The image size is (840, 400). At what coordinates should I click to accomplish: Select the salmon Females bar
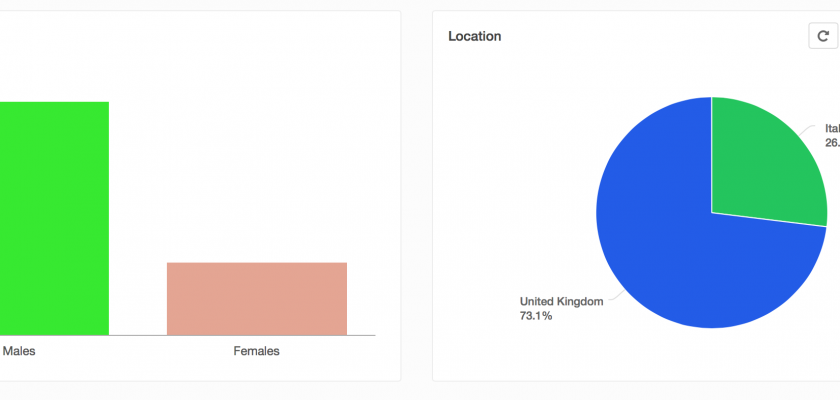[256, 298]
